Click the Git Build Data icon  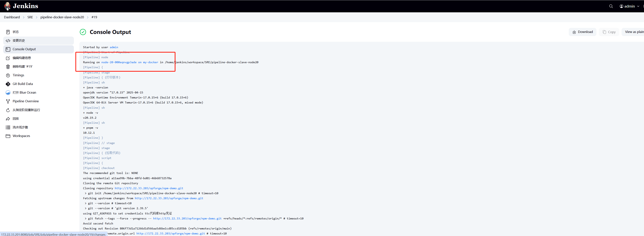[8, 84]
